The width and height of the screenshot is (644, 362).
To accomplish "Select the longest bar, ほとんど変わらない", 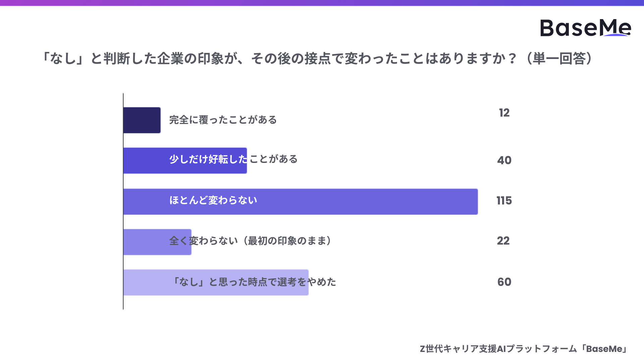I will click(369, 201).
